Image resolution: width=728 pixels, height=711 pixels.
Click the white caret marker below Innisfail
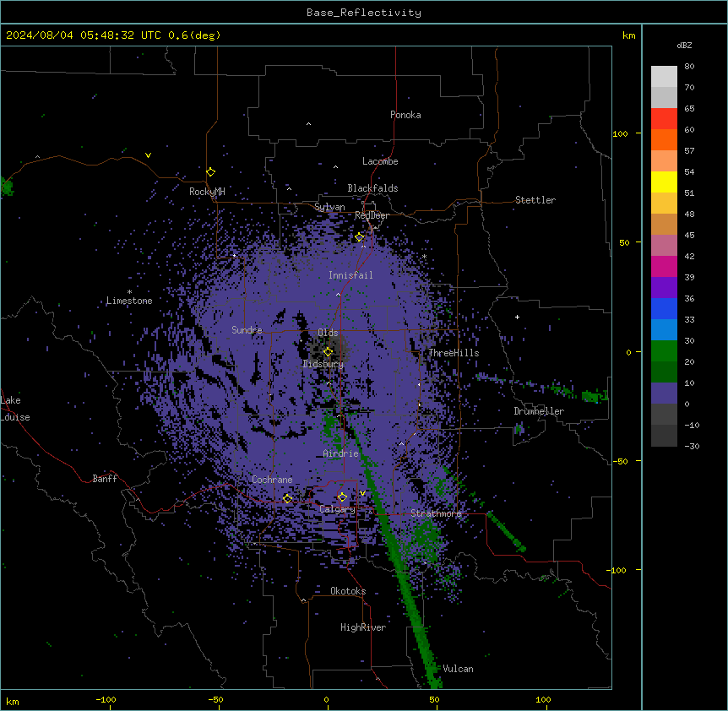(338, 294)
